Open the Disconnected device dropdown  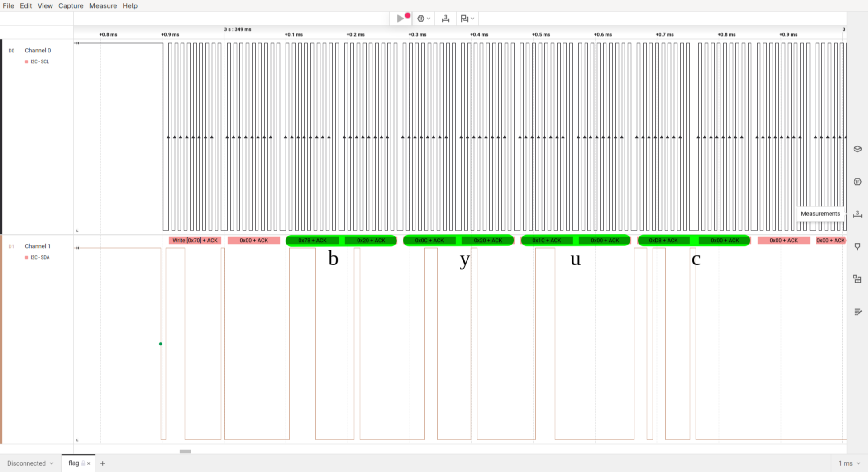[x=30, y=463]
